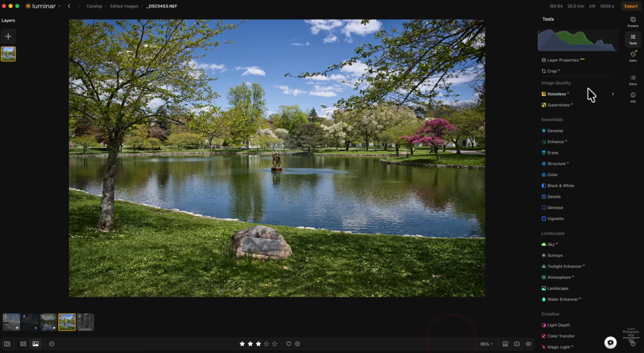This screenshot has width=644, height=353.
Task: Navigate back with left arrow
Action: point(69,6)
